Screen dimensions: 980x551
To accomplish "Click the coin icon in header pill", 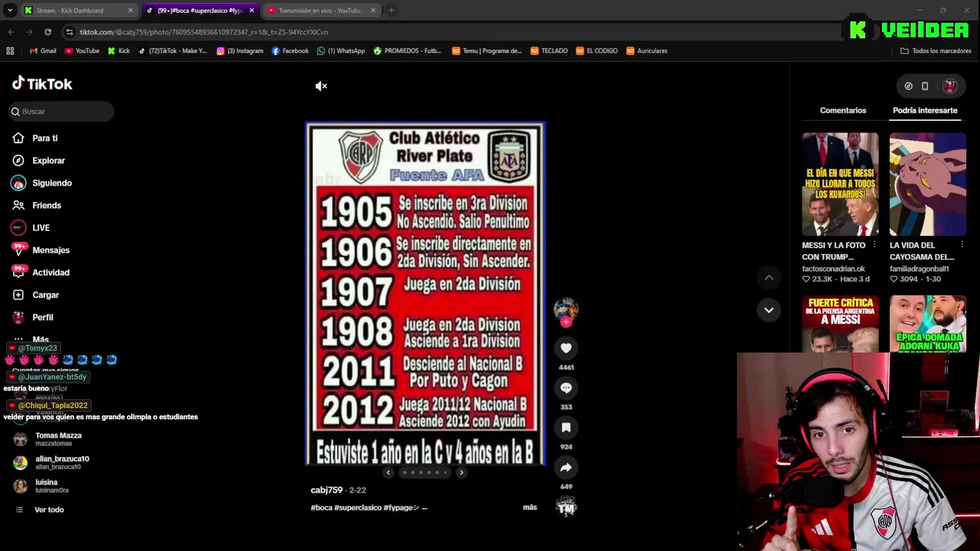I will point(908,86).
